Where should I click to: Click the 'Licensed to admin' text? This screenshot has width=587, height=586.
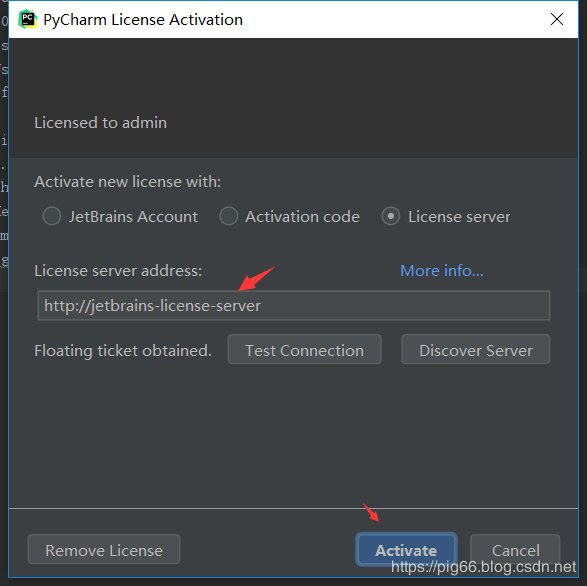(x=100, y=123)
